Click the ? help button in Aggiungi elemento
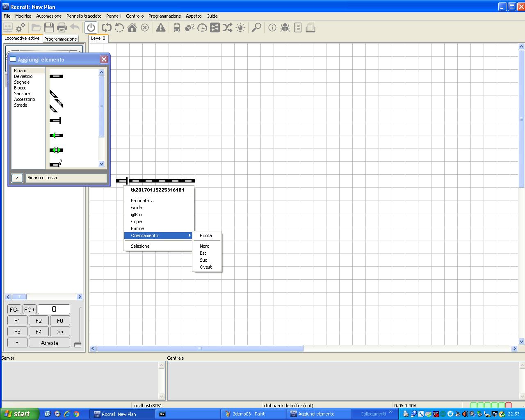Image resolution: width=525 pixels, height=420 pixels. click(17, 178)
